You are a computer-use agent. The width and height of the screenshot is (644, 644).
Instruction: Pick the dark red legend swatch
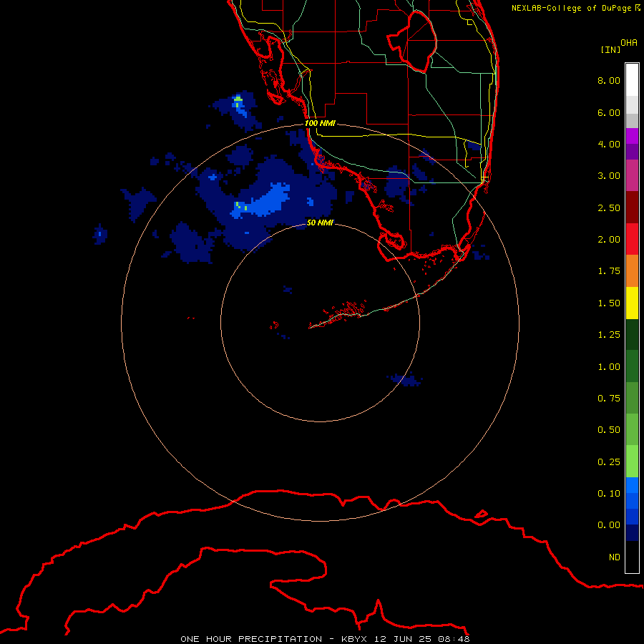(632, 208)
